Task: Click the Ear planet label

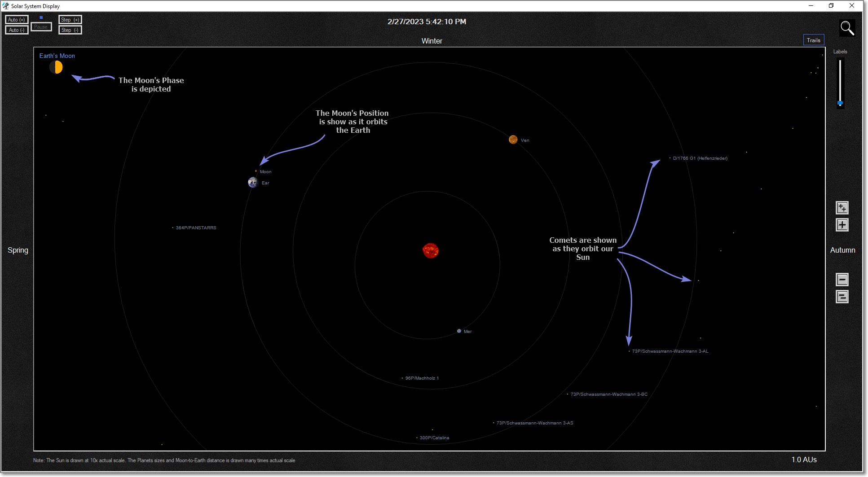Action: coord(265,183)
